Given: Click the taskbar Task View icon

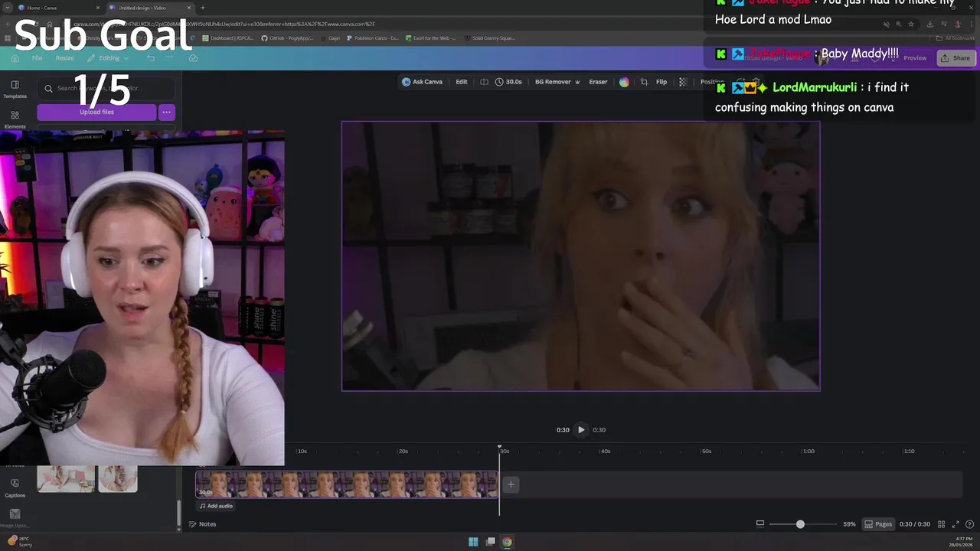Looking at the screenshot, I should pos(490,542).
